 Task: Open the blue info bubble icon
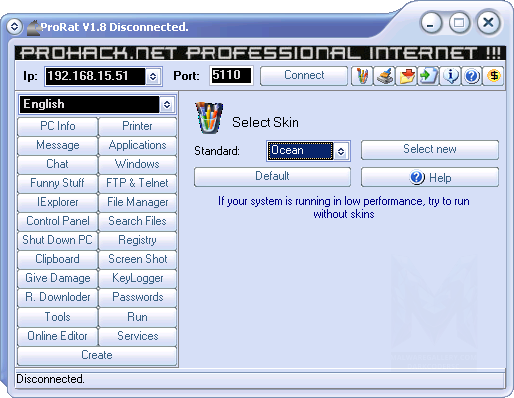point(450,76)
